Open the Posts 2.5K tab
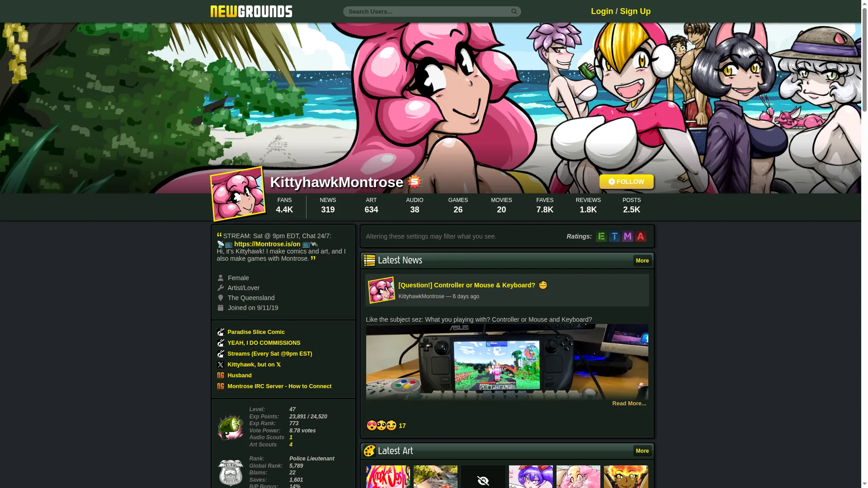Viewport: 868px width, 488px height. point(632,206)
